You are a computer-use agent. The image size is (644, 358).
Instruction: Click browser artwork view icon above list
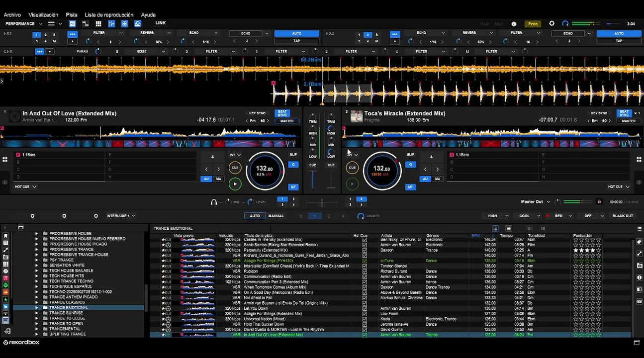coord(508,228)
